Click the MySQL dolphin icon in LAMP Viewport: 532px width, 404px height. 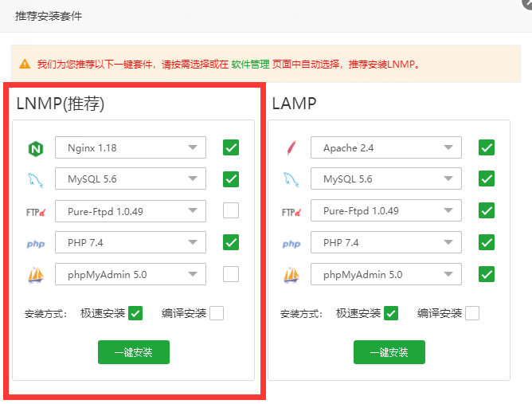[291, 179]
